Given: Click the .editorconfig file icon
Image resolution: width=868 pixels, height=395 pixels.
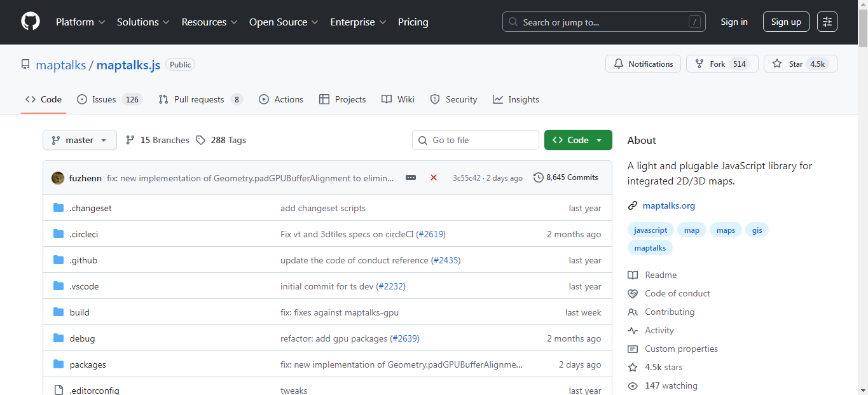Looking at the screenshot, I should [59, 390].
